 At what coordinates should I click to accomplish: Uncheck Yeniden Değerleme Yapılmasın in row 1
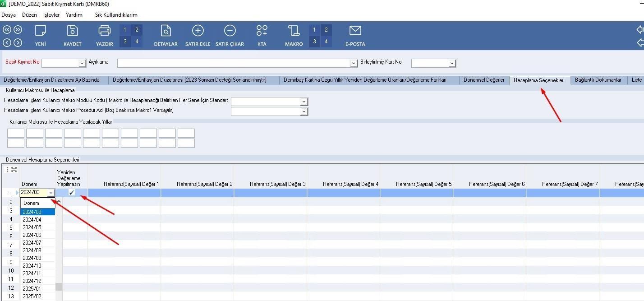click(x=71, y=193)
